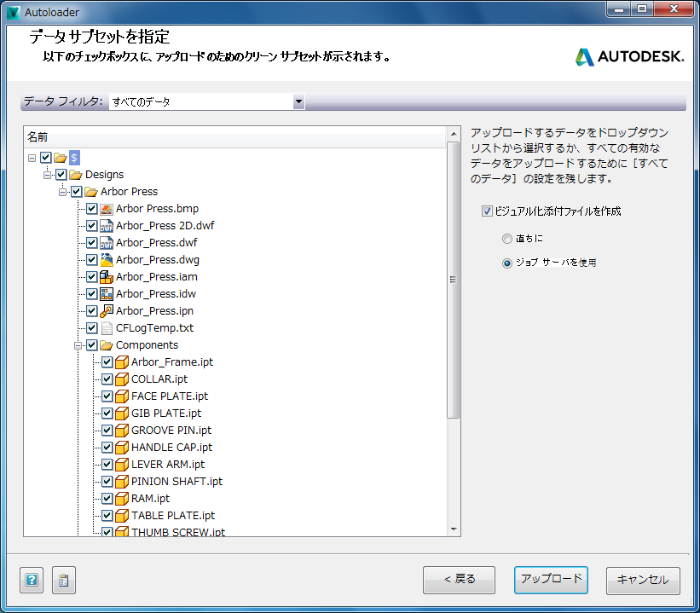Collapse the root $ tree node
This screenshot has width=700, height=613.
[32, 158]
